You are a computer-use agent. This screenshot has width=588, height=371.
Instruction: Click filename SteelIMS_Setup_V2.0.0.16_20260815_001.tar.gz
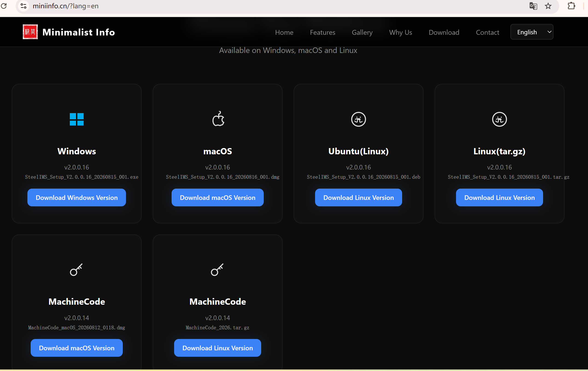point(508,177)
